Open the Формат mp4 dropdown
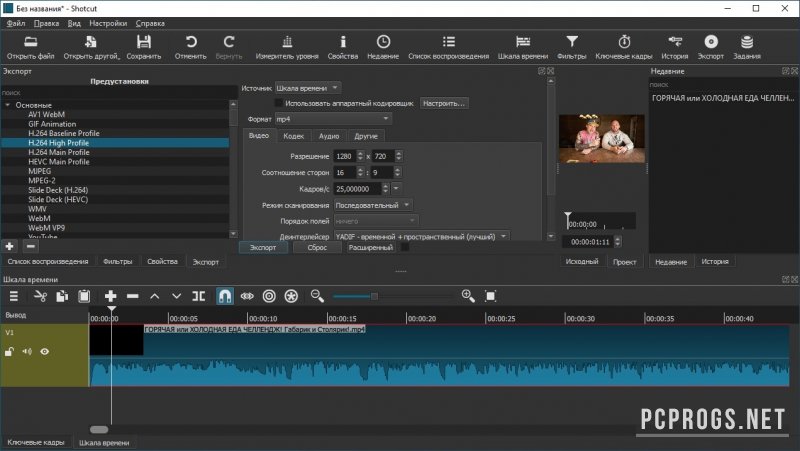Viewport: 800px width, 451px height. coord(334,119)
